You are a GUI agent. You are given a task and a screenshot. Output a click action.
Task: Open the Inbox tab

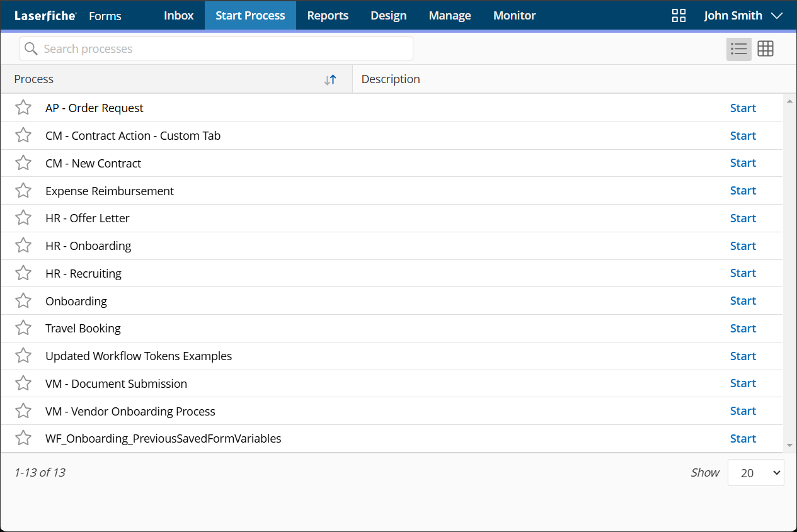(x=178, y=16)
